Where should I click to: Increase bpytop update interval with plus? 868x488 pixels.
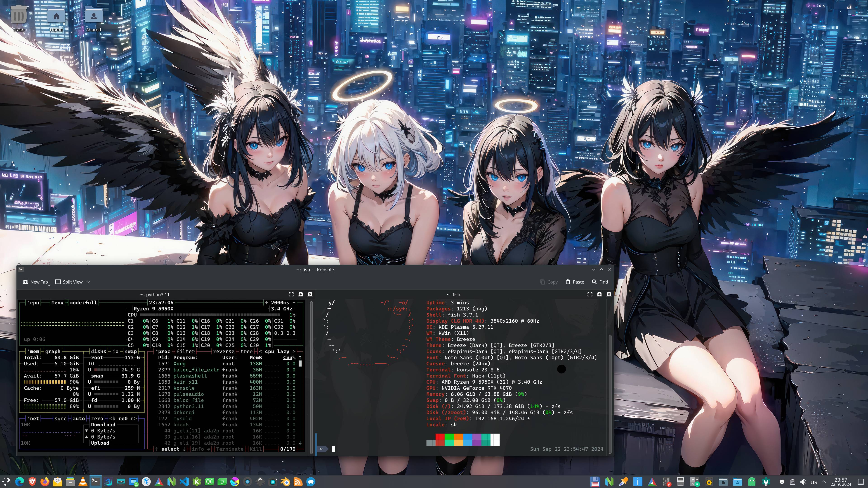[267, 303]
